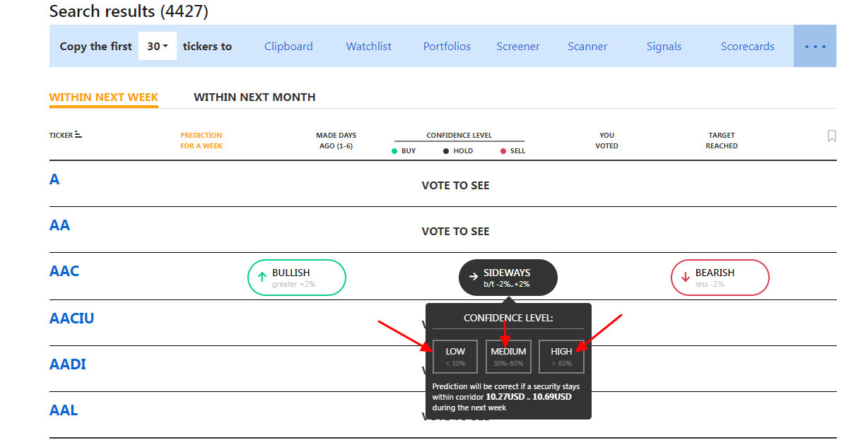Switch to Within Next Month tab
This screenshot has height=440, width=868.
click(x=254, y=97)
